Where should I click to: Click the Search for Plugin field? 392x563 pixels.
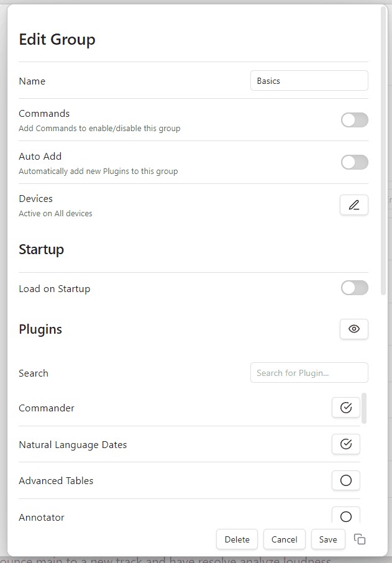point(309,373)
